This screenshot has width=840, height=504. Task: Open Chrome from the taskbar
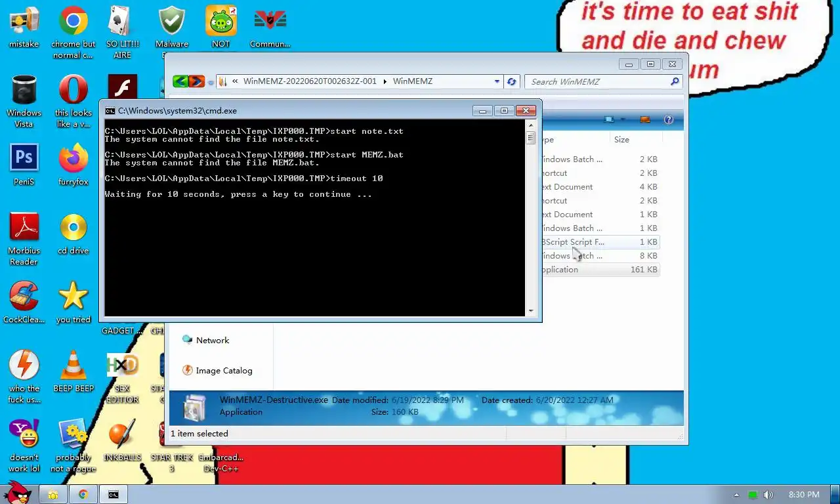[x=83, y=495]
